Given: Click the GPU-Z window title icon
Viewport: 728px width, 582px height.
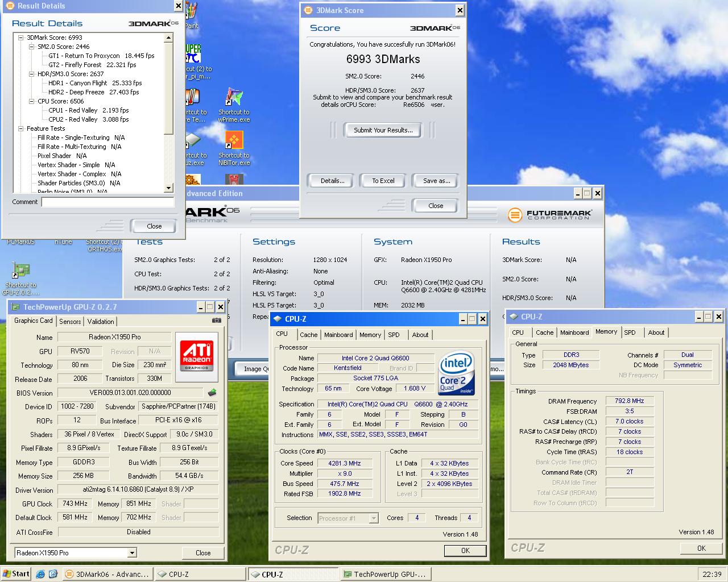Looking at the screenshot, I should point(15,307).
